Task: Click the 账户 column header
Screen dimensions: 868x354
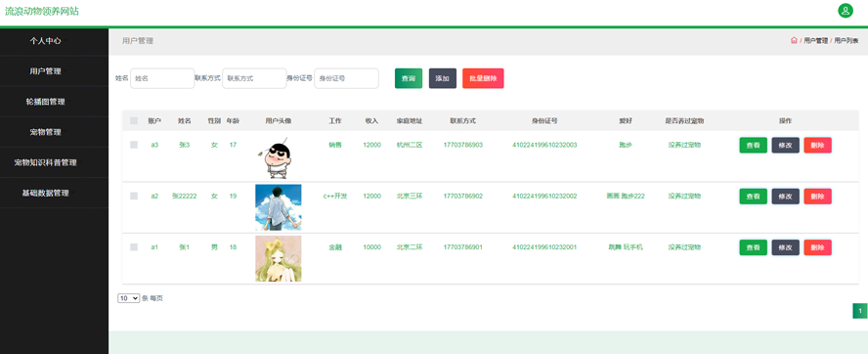Action: (154, 120)
